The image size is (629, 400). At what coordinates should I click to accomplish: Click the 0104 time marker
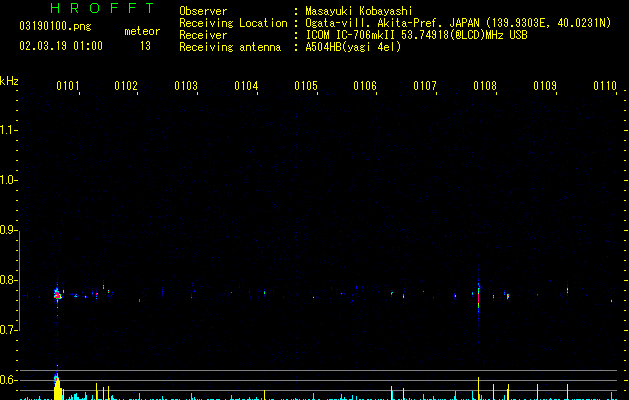(x=246, y=86)
